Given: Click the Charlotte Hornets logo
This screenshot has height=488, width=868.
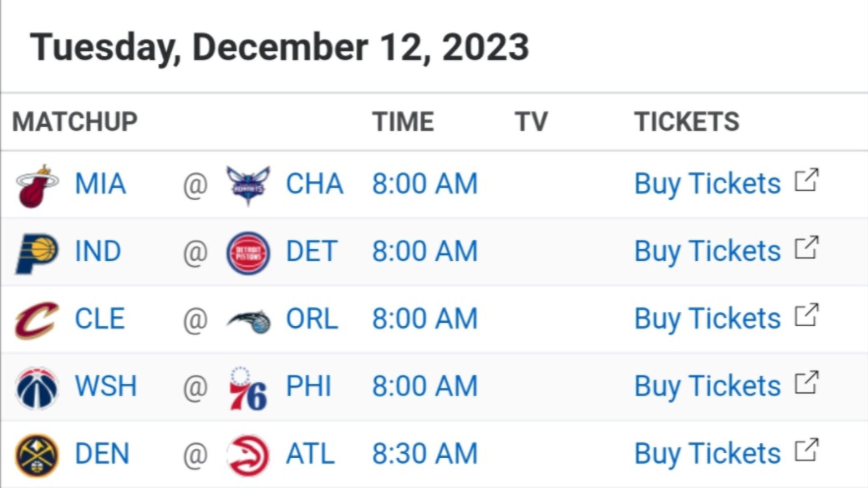Looking at the screenshot, I should tap(248, 185).
